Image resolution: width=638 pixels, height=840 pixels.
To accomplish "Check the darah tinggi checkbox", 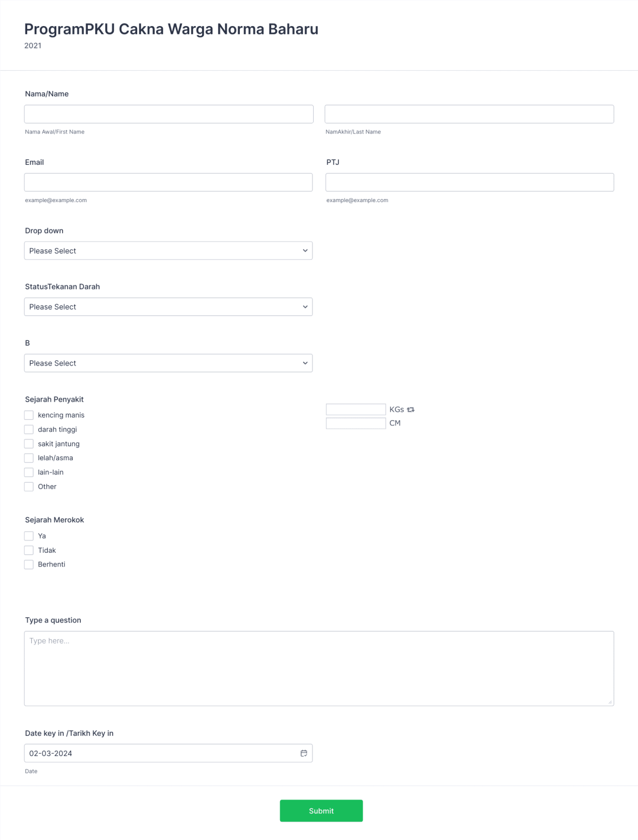I will click(x=29, y=429).
